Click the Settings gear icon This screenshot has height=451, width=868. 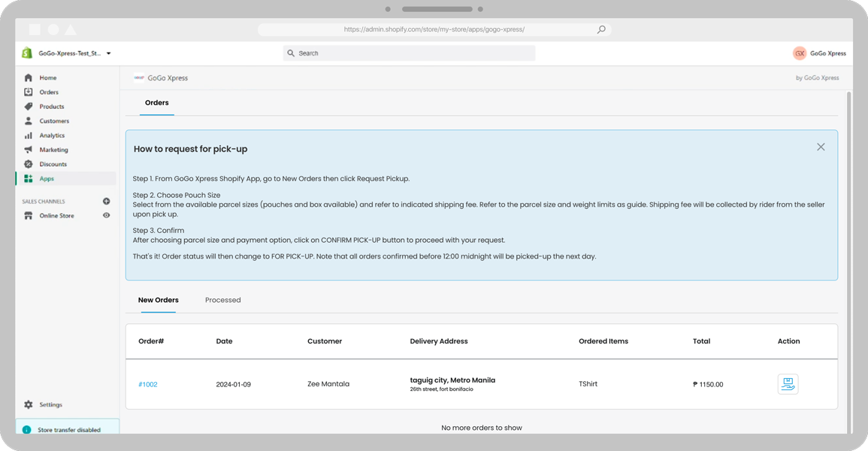point(29,404)
